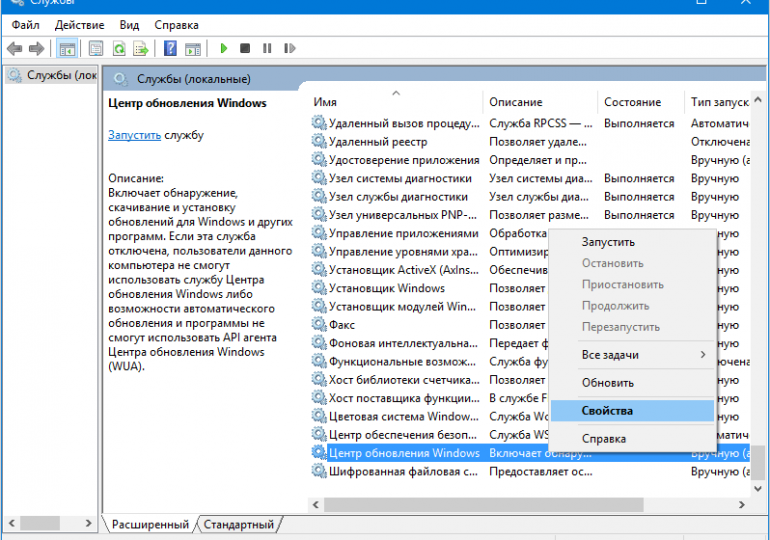Toggle the show/hide console tree button
The width and height of the screenshot is (770, 540).
(x=67, y=48)
